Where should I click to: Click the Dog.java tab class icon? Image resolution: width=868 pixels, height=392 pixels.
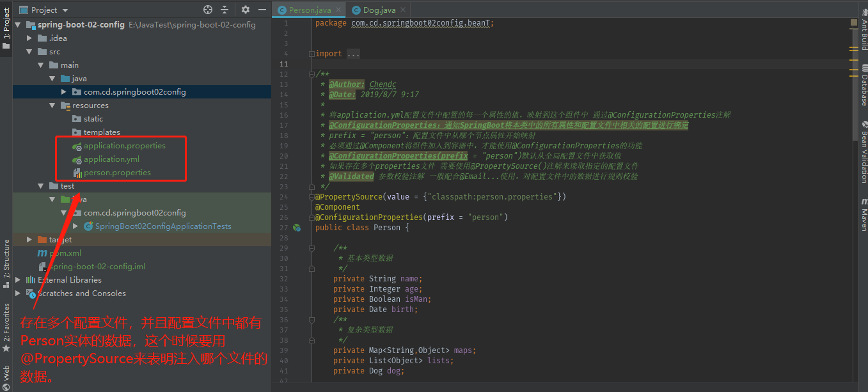[x=356, y=10]
